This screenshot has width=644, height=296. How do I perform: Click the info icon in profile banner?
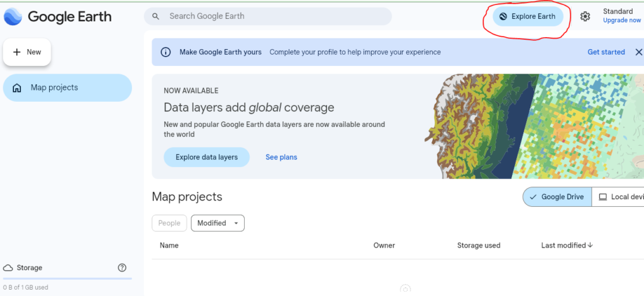pos(165,52)
